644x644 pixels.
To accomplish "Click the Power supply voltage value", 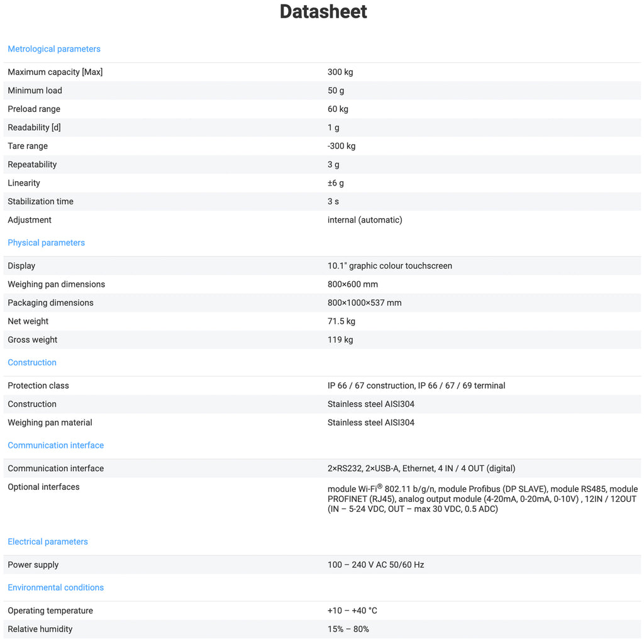I will click(375, 565).
